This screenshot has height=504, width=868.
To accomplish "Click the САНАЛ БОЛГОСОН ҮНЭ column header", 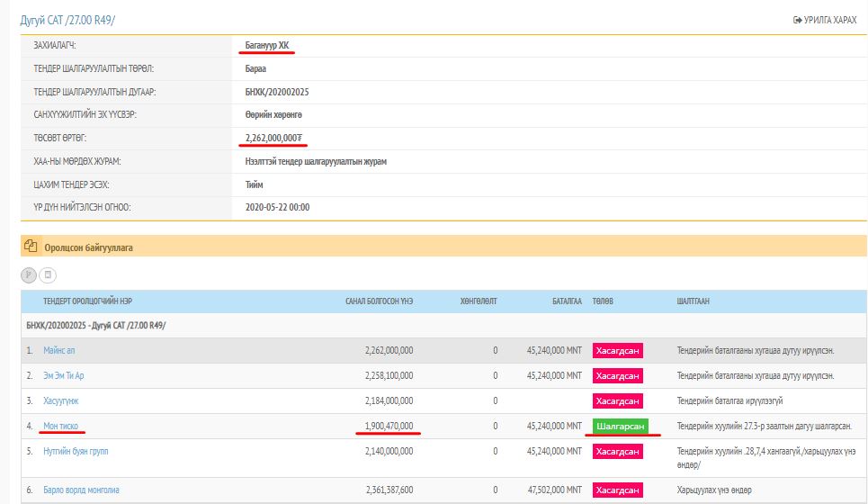I will pos(379,301).
